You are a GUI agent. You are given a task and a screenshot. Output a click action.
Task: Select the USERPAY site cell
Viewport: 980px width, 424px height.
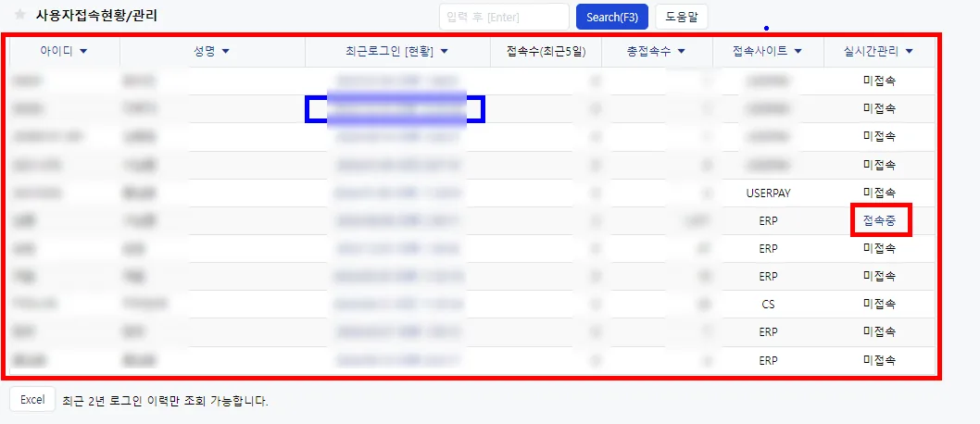[x=768, y=193]
